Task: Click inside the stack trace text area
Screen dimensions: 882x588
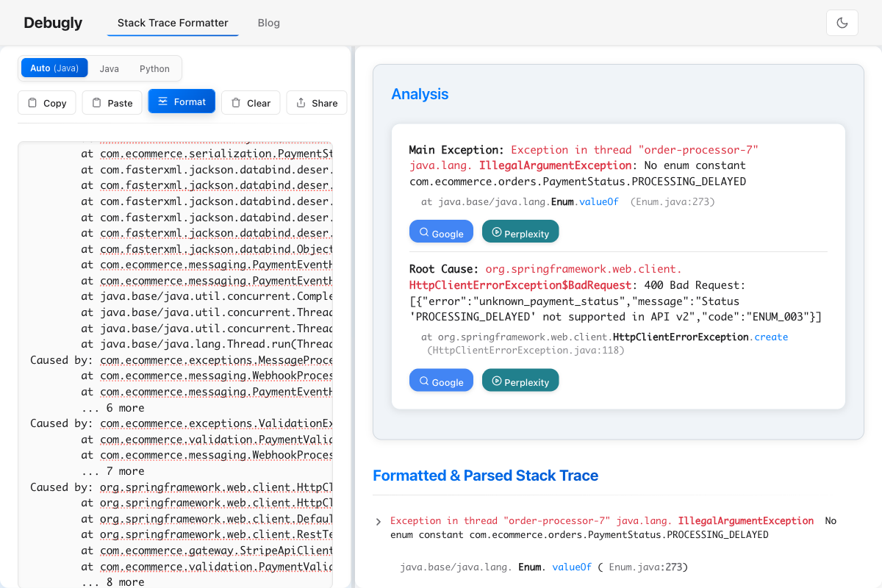Action: 175,365
